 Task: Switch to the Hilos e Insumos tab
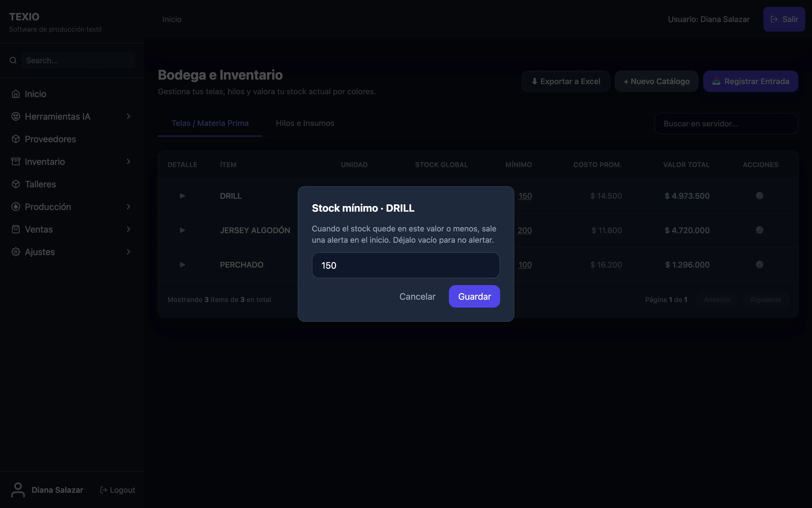click(305, 123)
